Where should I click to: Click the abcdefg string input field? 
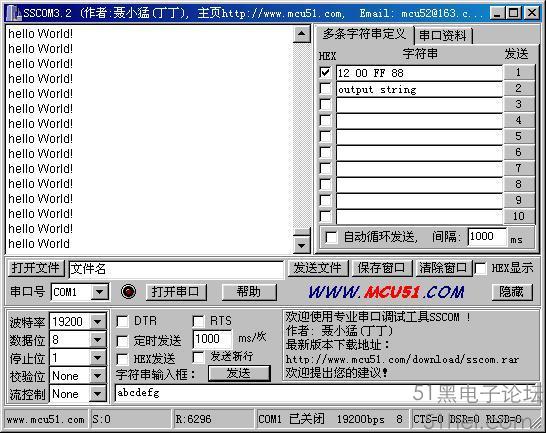(265, 394)
